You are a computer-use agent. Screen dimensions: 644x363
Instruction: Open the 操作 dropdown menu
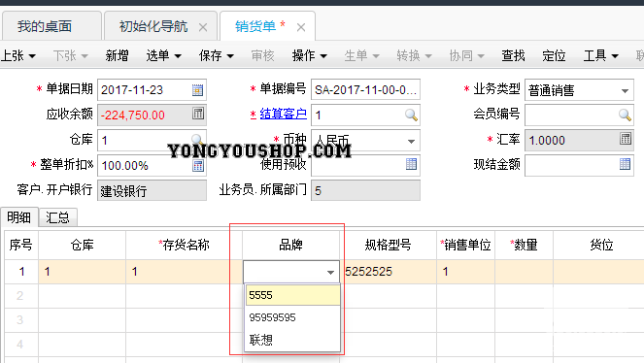pyautogui.click(x=309, y=55)
